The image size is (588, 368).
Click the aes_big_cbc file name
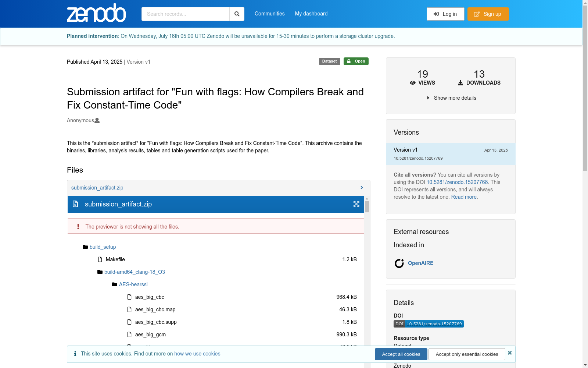coord(150,297)
